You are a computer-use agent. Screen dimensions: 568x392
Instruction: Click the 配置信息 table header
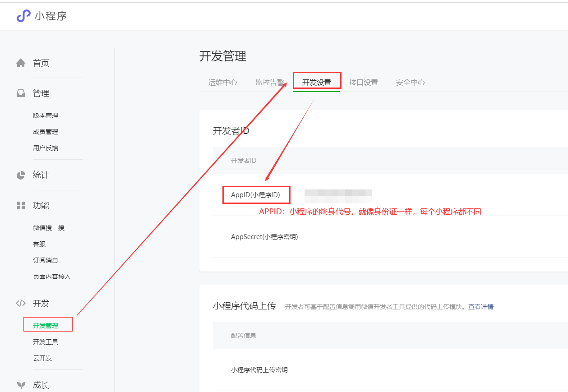point(244,336)
